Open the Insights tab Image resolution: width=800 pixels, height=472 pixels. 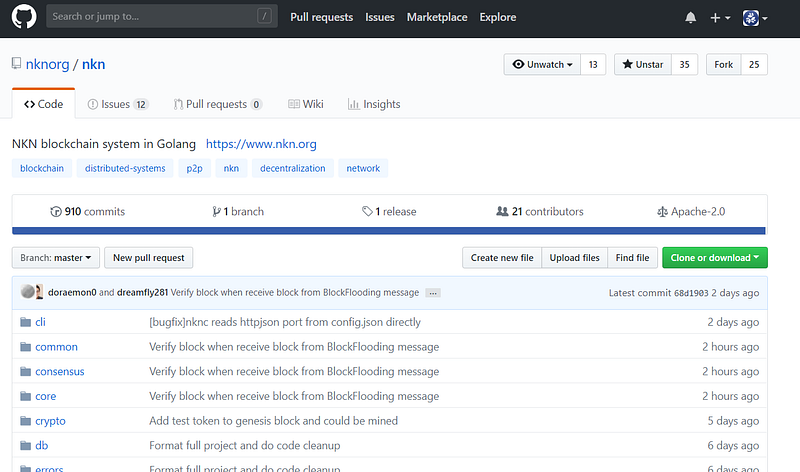pyautogui.click(x=374, y=104)
